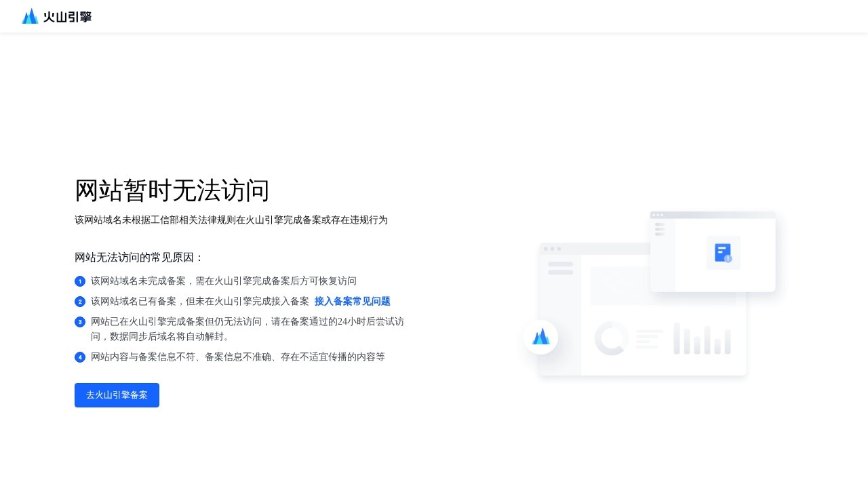The image size is (868, 488).
Task: Click the donut chart in illustration
Action: [x=611, y=338]
